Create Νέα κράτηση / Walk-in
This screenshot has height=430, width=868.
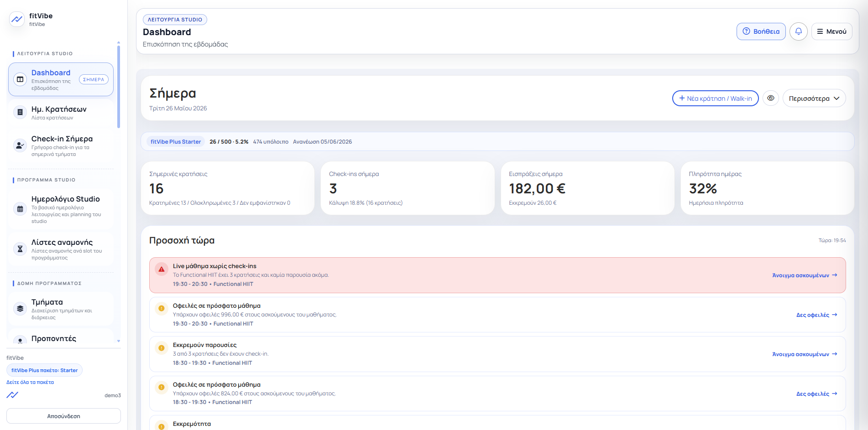715,98
